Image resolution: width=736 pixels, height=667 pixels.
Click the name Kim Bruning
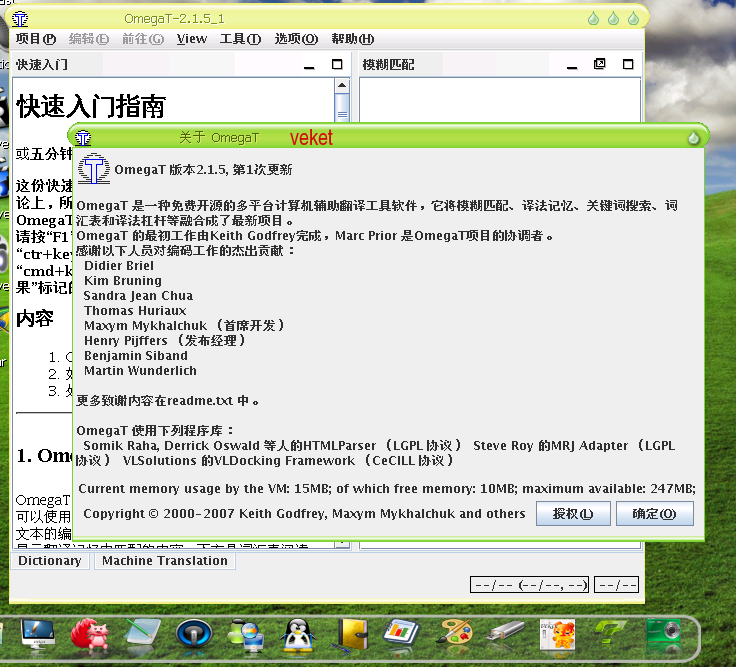[123, 281]
